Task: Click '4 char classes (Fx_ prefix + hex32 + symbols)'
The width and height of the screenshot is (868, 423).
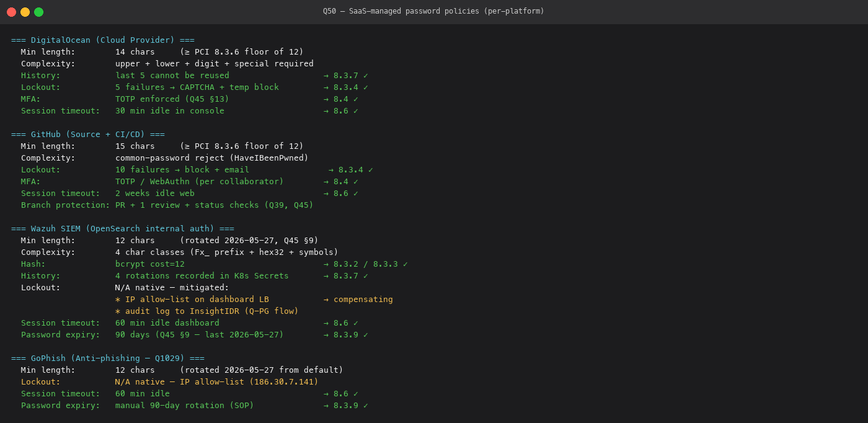Action: point(227,252)
